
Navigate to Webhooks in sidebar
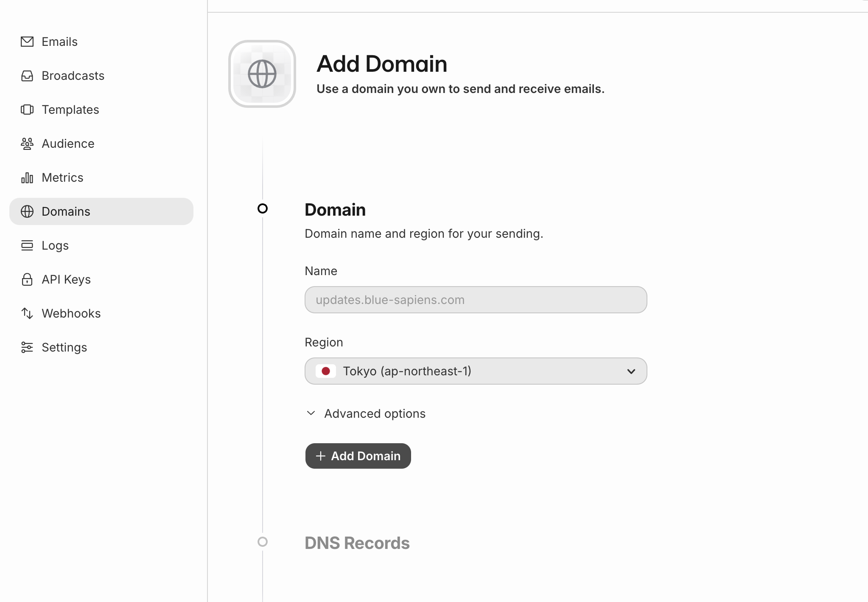(71, 313)
